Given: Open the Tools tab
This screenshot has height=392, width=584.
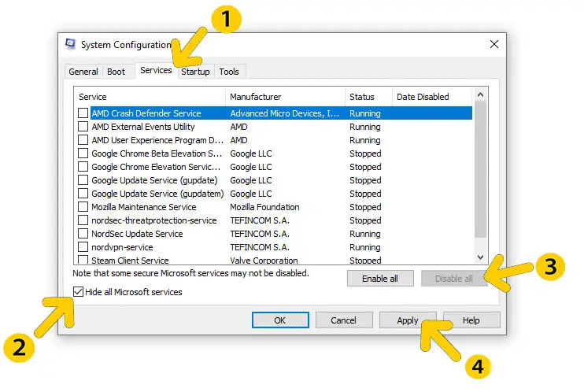Looking at the screenshot, I should coord(229,72).
